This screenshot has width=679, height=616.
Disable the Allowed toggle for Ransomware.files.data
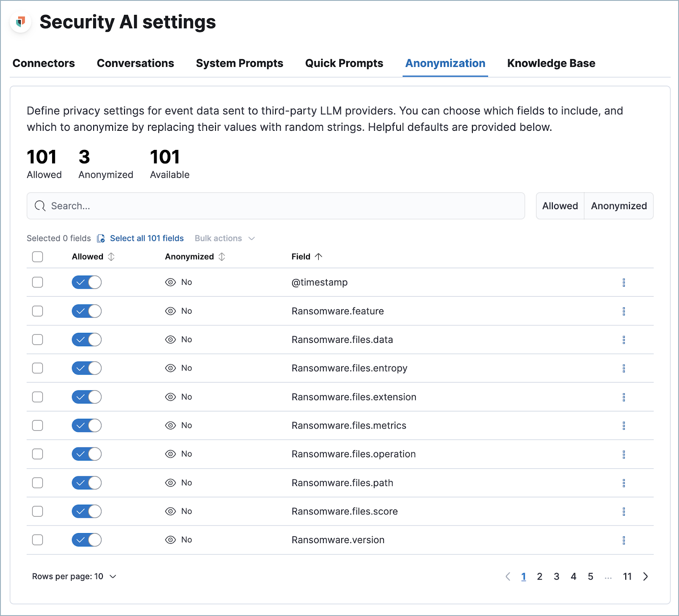[x=86, y=340]
